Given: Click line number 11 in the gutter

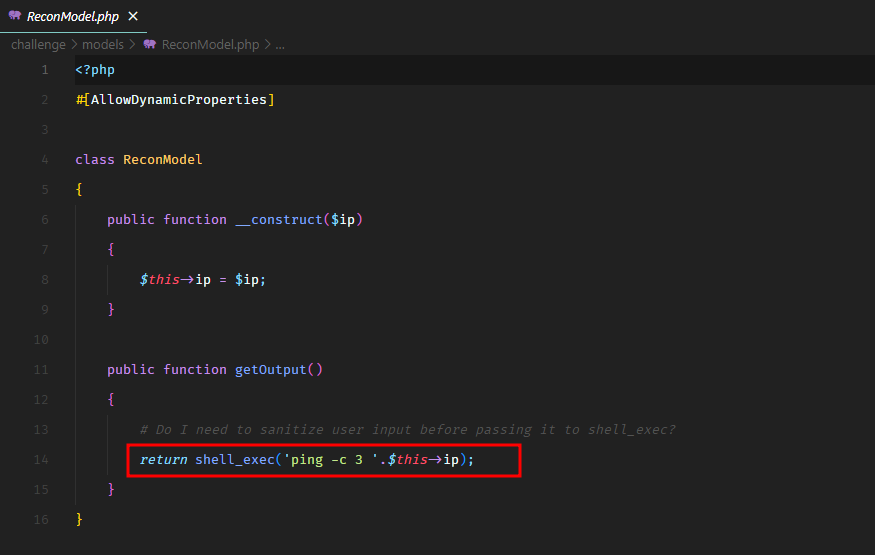Looking at the screenshot, I should point(44,370).
